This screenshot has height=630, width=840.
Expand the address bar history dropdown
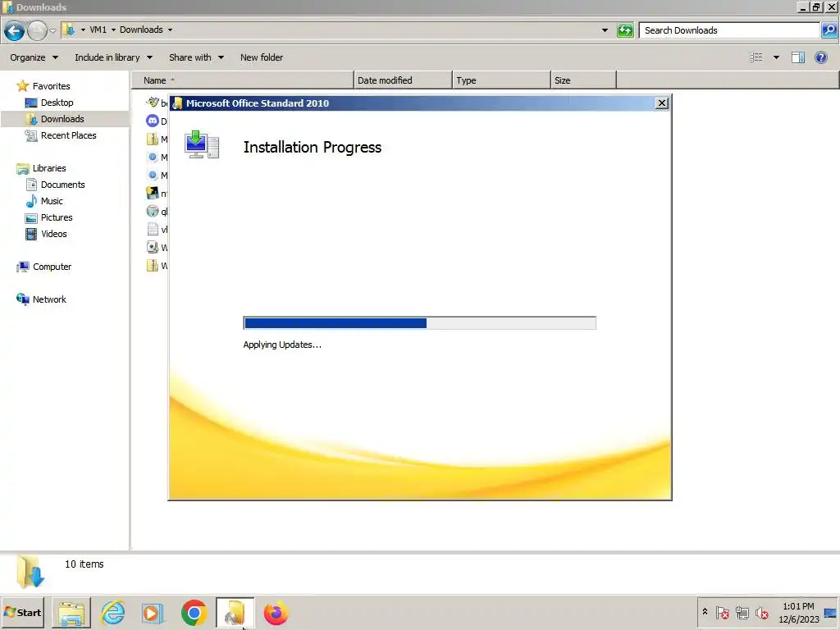605,30
